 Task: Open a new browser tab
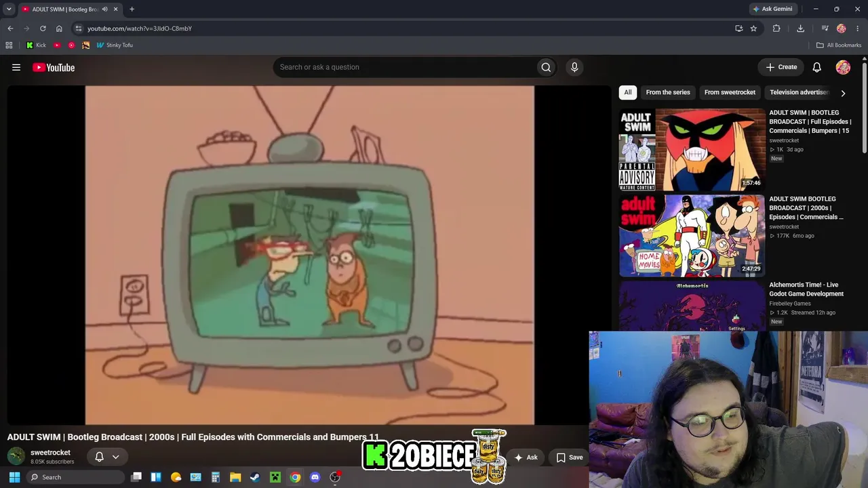[132, 9]
